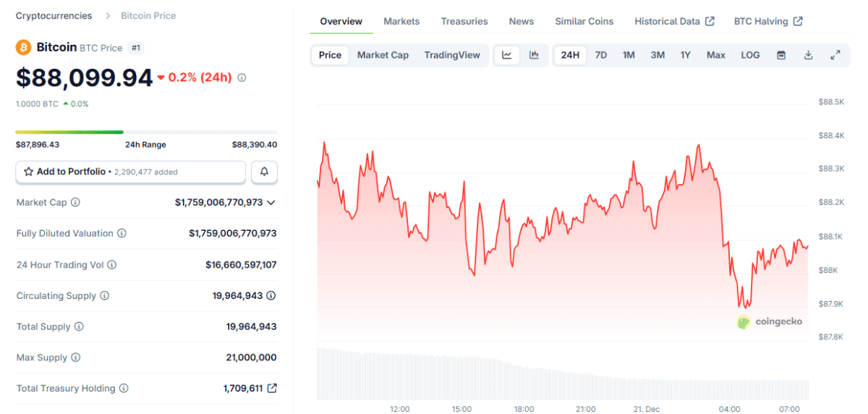Screen dimensions: 868x414
Task: Open the Similar Coins tab
Action: pos(584,21)
